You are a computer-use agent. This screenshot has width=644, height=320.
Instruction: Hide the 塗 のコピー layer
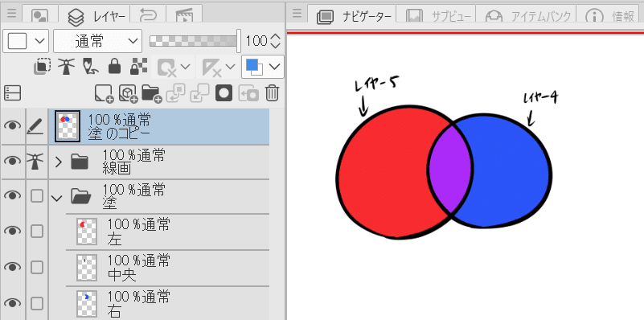(x=12, y=125)
